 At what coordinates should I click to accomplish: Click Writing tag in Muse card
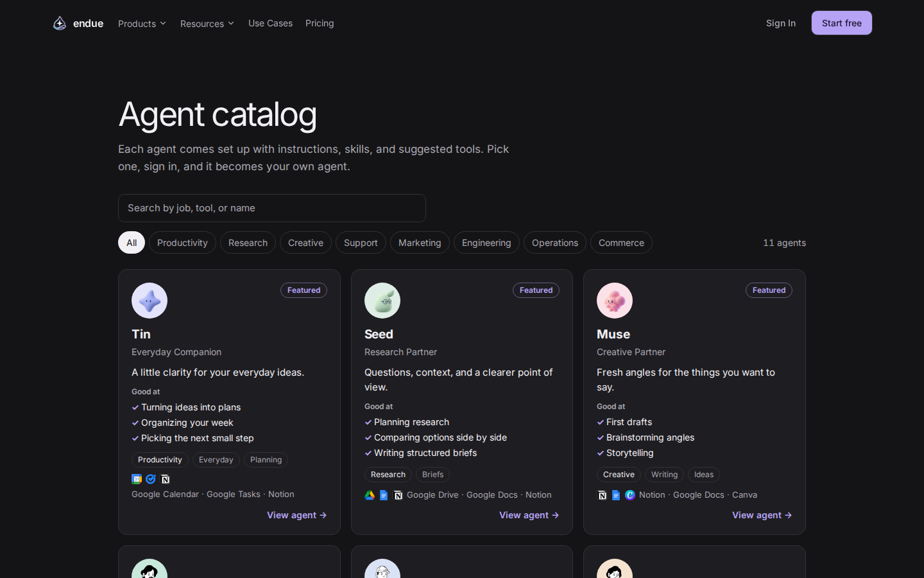pyautogui.click(x=664, y=475)
